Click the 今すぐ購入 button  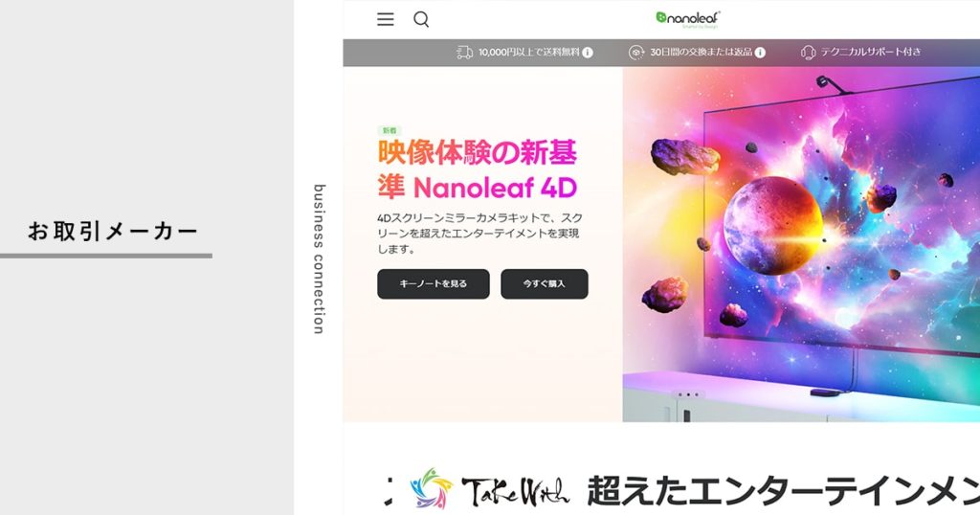coord(545,283)
